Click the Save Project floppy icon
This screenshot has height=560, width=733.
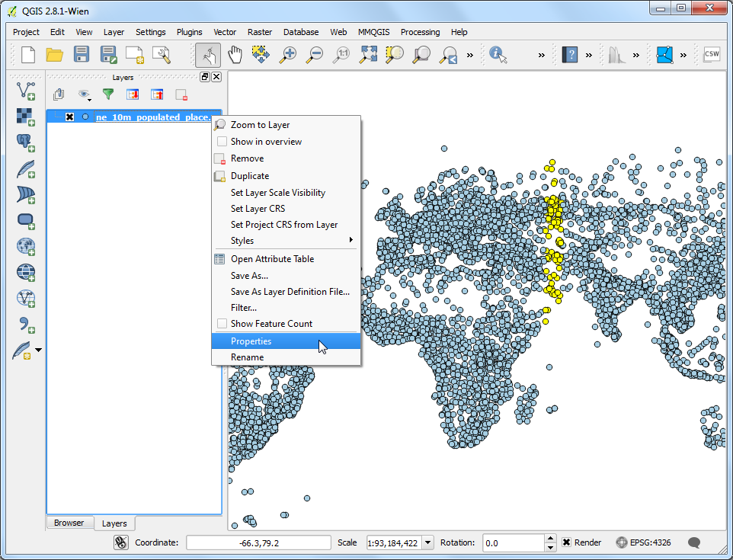[82, 54]
